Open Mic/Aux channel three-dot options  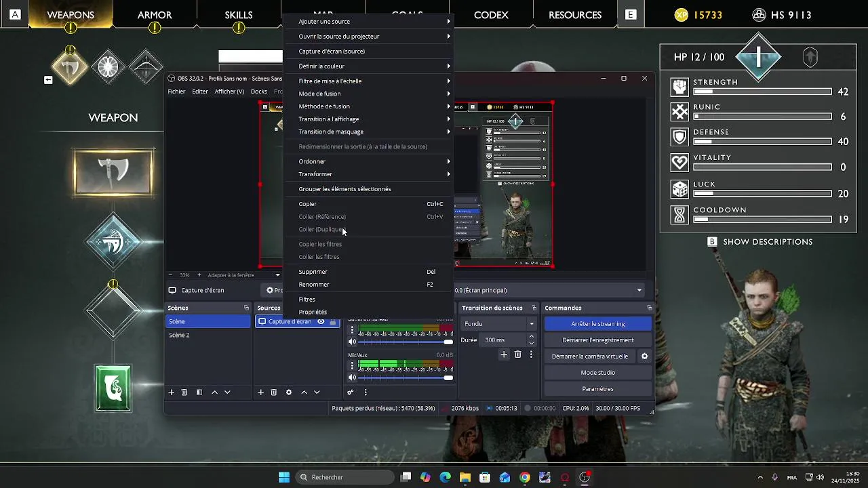click(352, 365)
